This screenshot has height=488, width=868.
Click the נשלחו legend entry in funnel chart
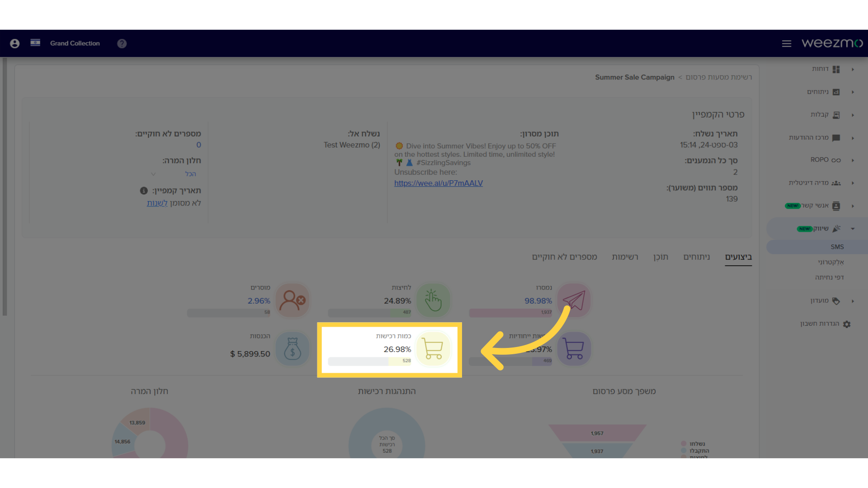tap(693, 444)
